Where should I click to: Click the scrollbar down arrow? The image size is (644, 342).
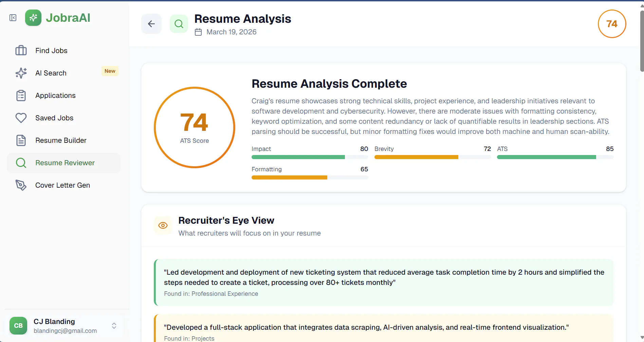pos(642,338)
